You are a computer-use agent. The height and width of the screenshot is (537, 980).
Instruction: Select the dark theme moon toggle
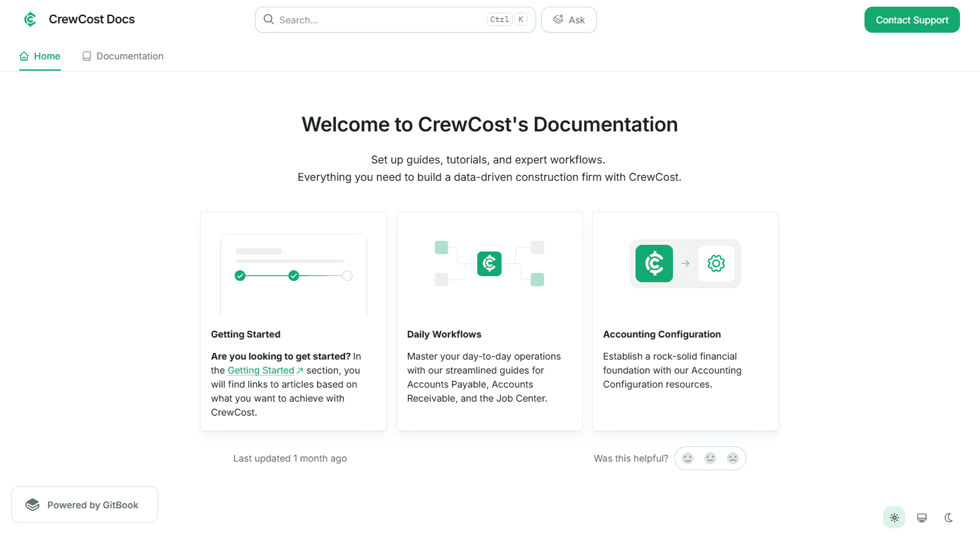tap(949, 518)
